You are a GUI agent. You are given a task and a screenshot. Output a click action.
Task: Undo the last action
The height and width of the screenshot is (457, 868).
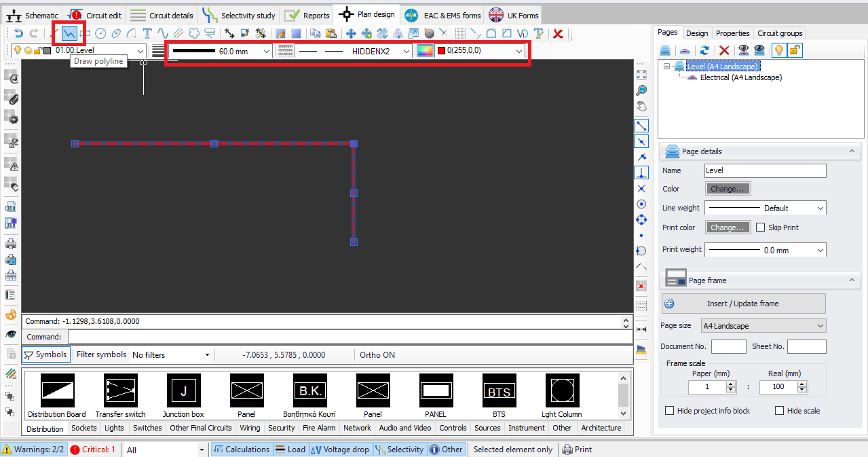click(x=18, y=33)
